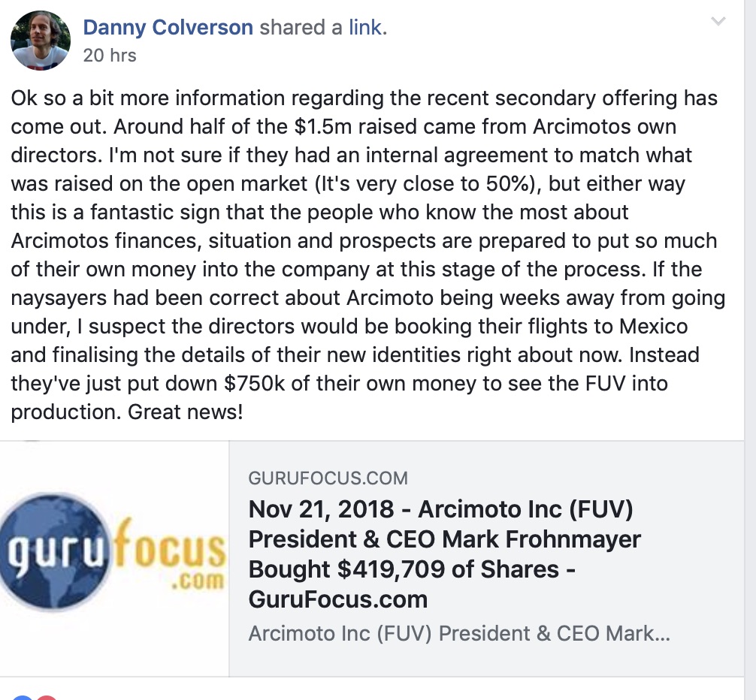Click the article subtitle "Arcimoto Inc (FUV) President..."
Screen dimensions: 756x700
tap(458, 633)
